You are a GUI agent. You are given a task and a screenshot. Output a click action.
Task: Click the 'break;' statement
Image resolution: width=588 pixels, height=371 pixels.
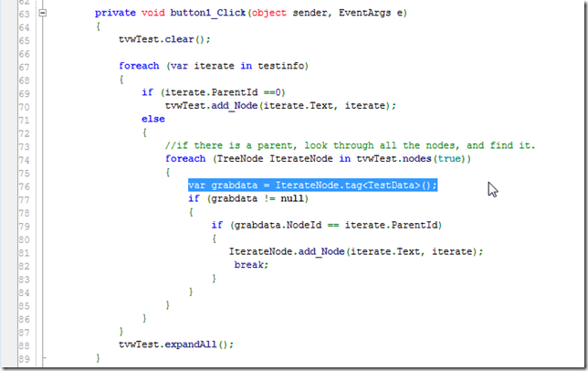tap(251, 265)
